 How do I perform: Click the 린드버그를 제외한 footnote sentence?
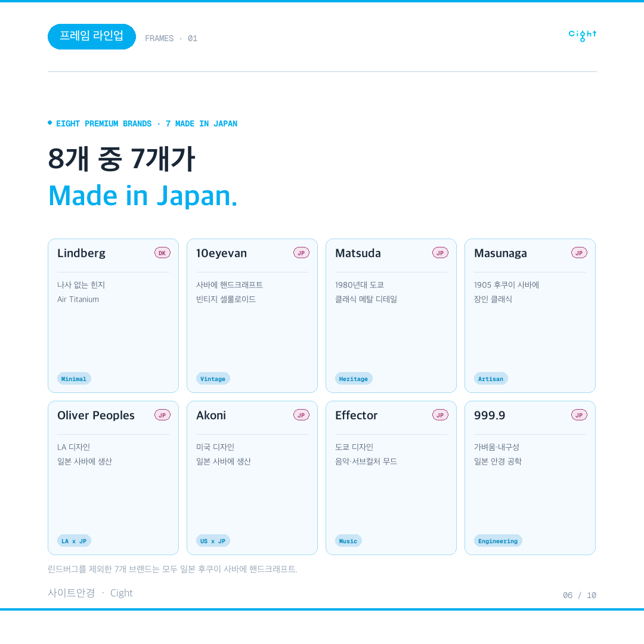(x=172, y=569)
